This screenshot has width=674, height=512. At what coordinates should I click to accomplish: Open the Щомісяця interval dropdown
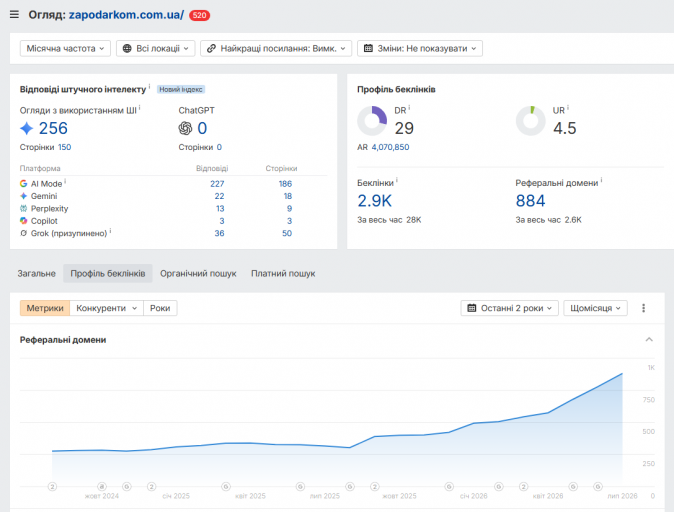pos(595,308)
